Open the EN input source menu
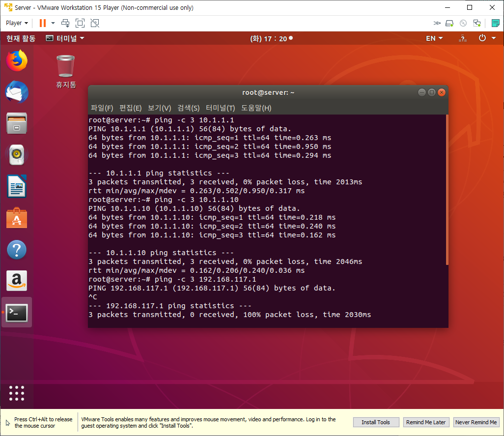Image resolution: width=504 pixels, height=436 pixels. pyautogui.click(x=434, y=38)
